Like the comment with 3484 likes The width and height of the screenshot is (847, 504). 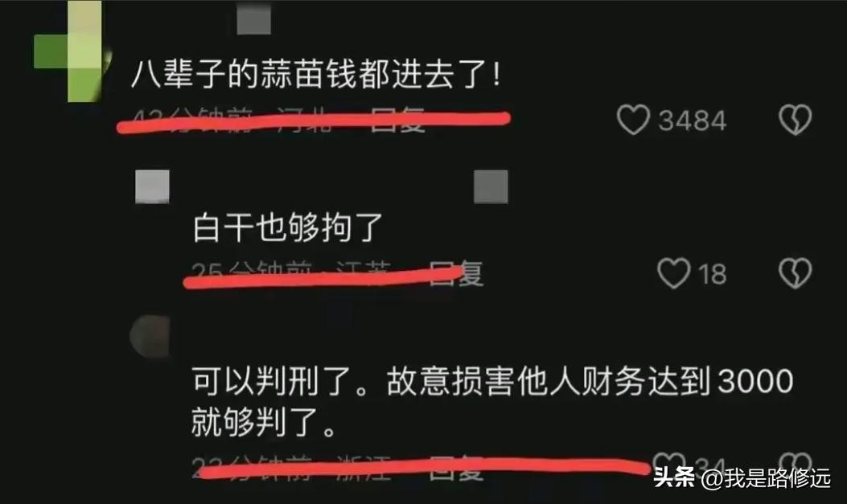coord(633,119)
